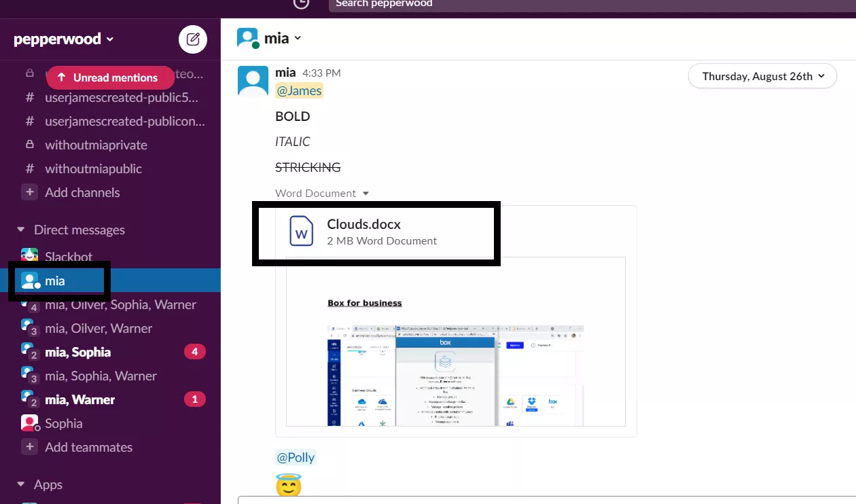Open group chat mia, Oilver, Warner

pyautogui.click(x=99, y=328)
